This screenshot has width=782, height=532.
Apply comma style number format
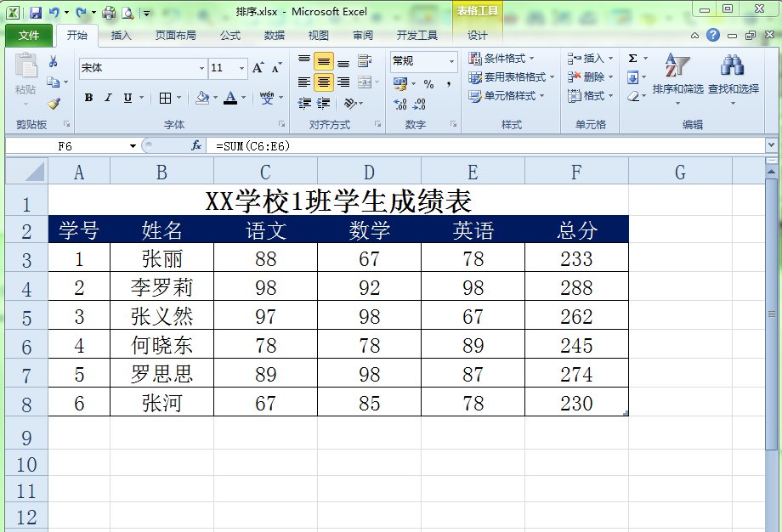(x=449, y=84)
